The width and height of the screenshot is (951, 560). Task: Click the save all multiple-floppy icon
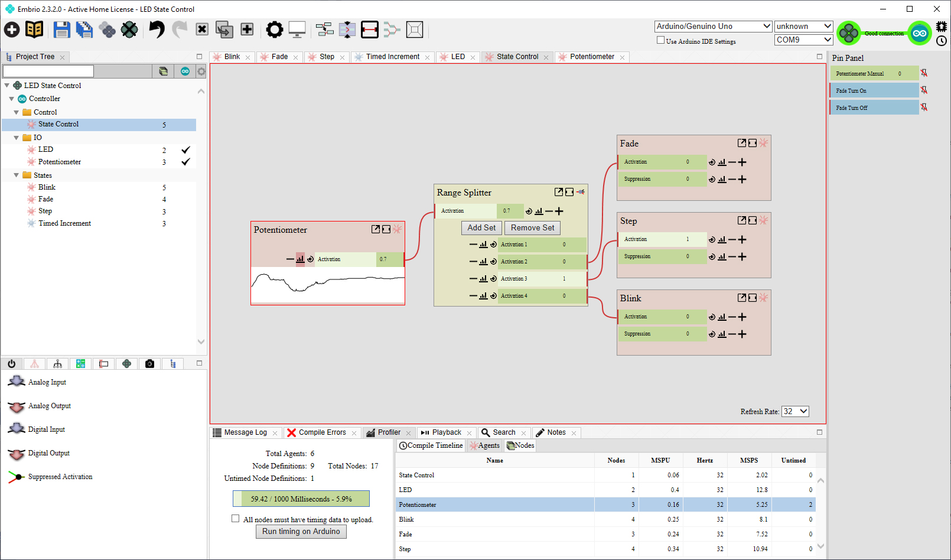[x=84, y=30]
